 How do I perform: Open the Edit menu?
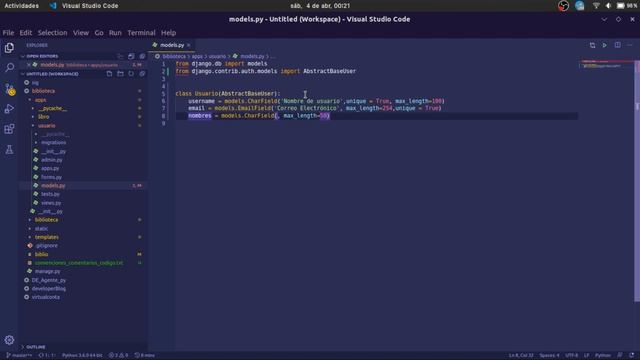pyautogui.click(x=25, y=33)
